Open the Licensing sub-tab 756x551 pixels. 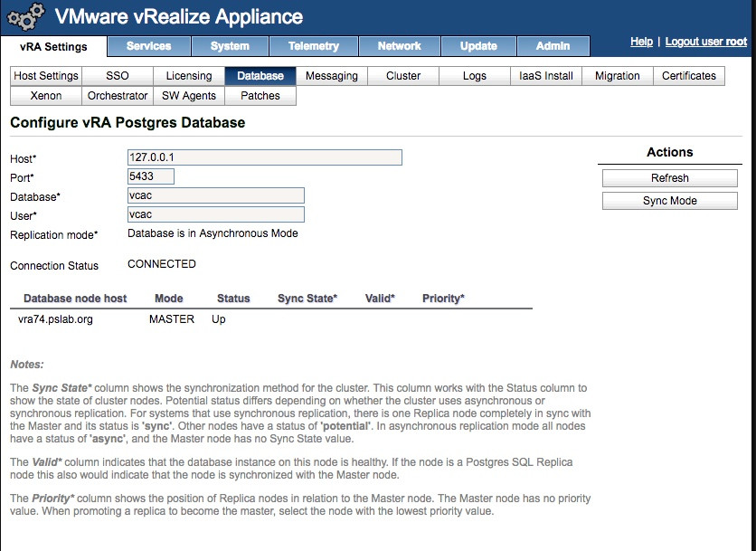pyautogui.click(x=188, y=76)
